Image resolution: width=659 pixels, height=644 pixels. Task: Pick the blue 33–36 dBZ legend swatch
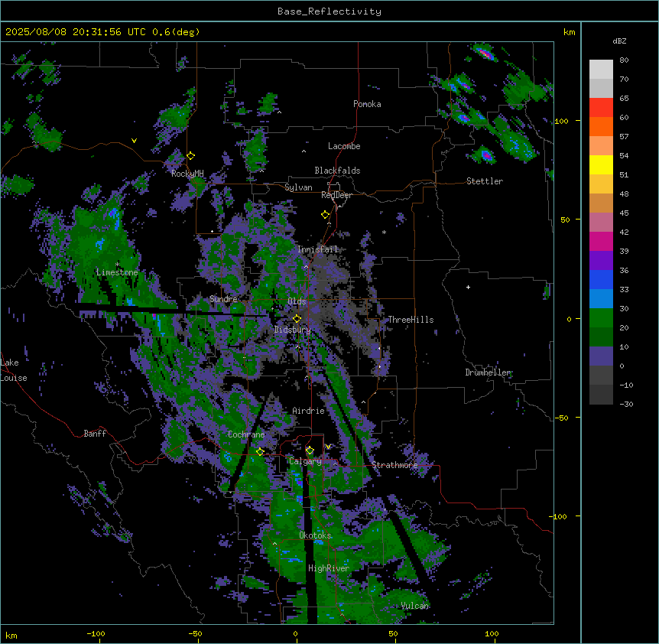click(601, 279)
